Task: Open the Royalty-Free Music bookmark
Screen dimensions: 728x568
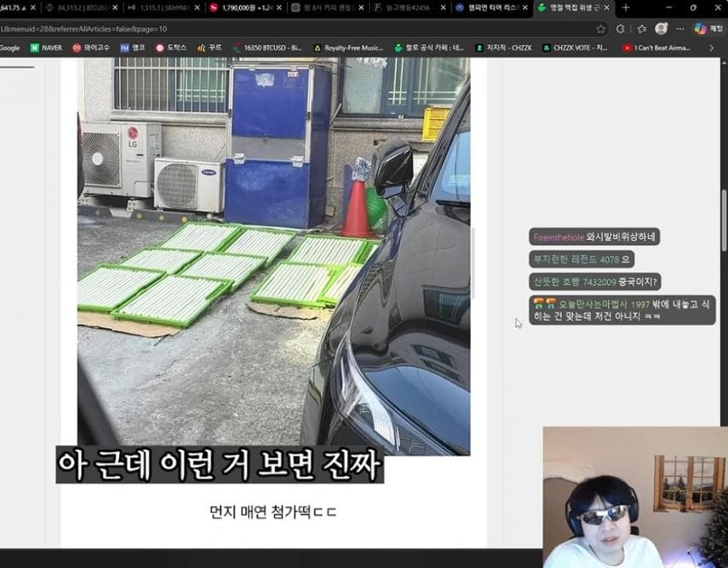Action: coord(349,48)
